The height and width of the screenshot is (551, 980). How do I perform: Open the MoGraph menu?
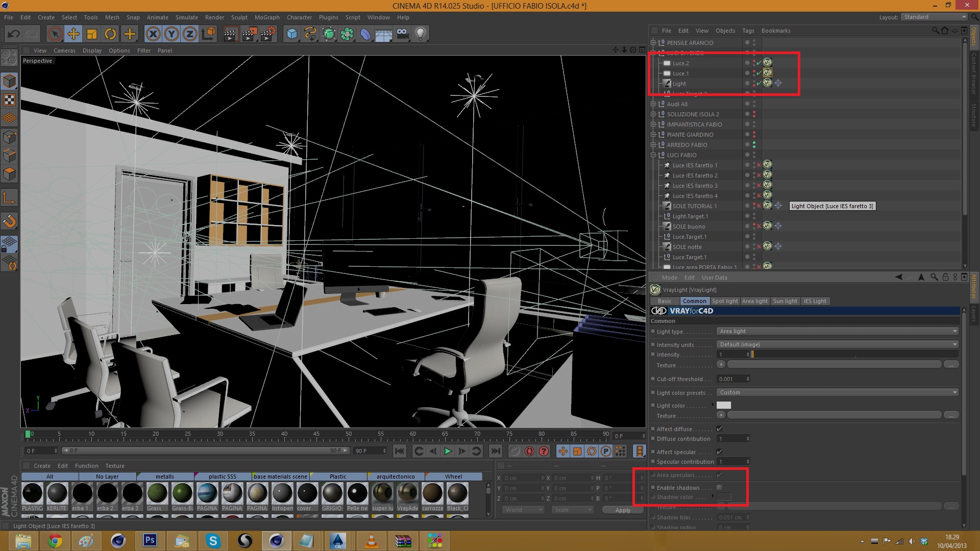267,17
